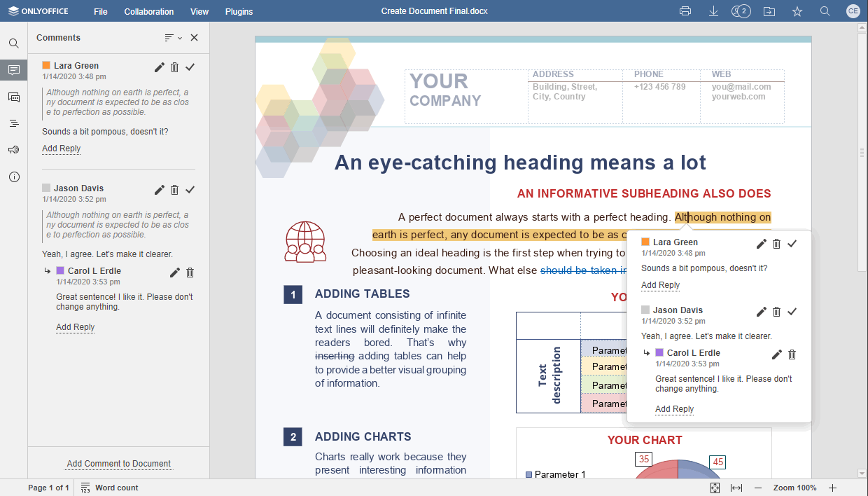This screenshot has width=868, height=496.
Task: Open the Search panel in left sidebar
Action: pos(13,43)
